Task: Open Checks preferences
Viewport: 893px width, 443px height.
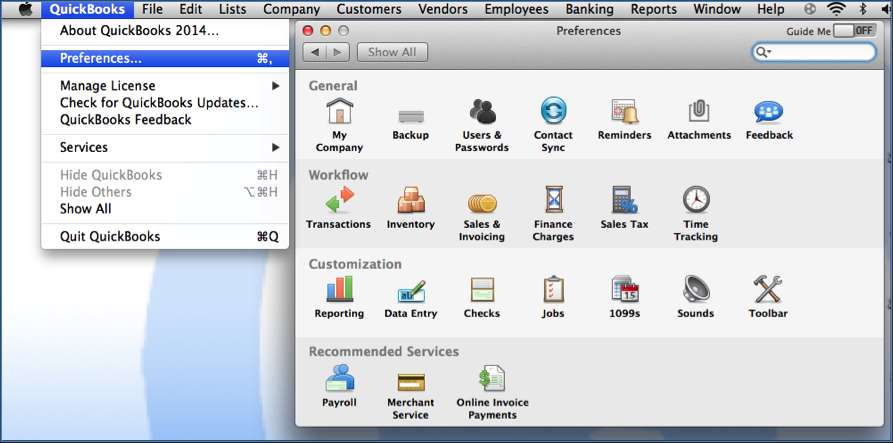Action: (482, 297)
